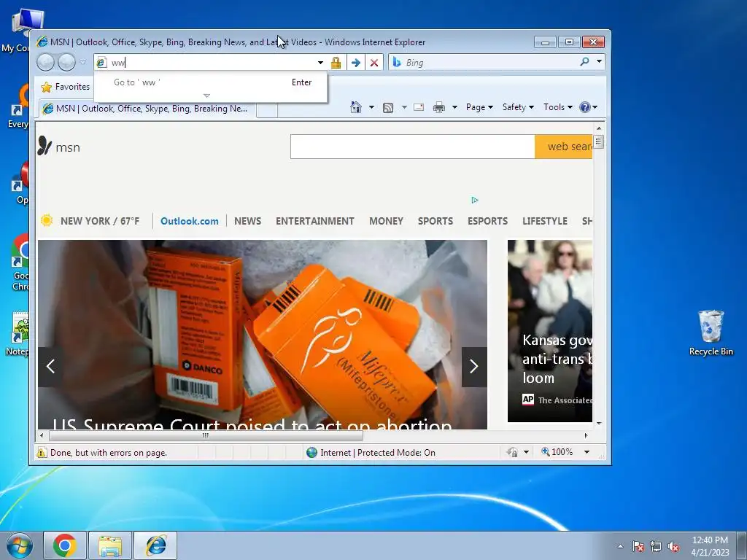Launch Google Chrome from the taskbar
This screenshot has height=560, width=747.
65,545
